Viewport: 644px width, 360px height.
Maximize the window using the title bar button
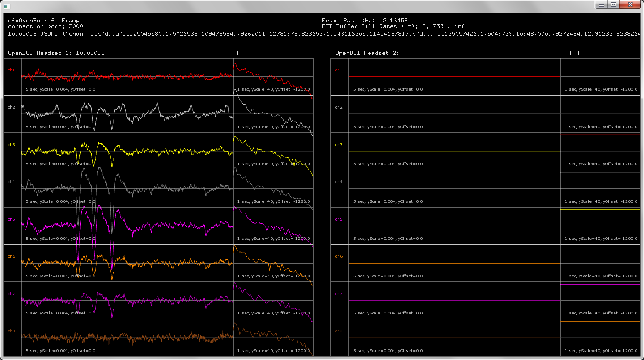(x=614, y=4)
